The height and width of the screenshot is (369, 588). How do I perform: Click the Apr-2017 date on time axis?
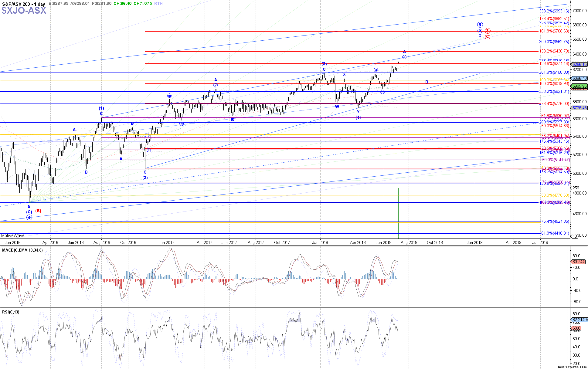click(204, 242)
